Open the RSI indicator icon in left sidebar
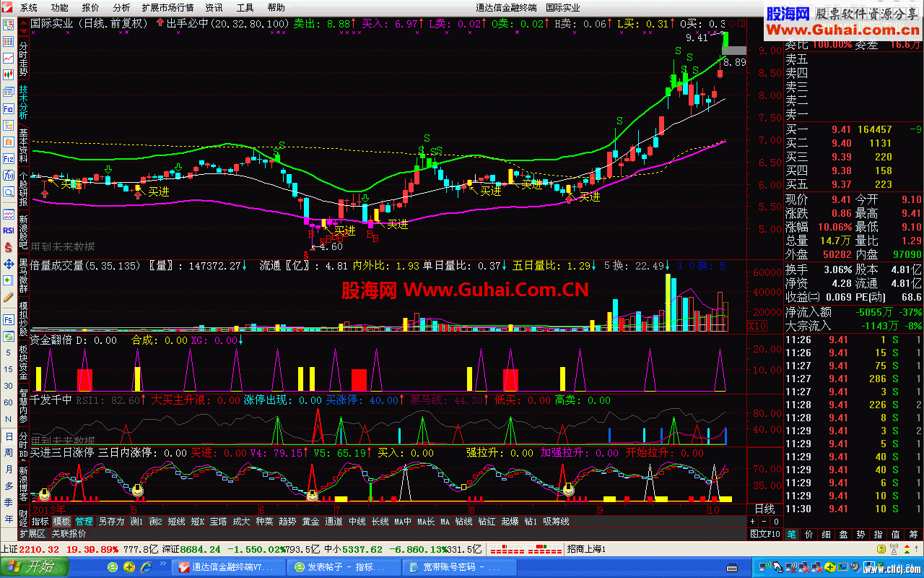Viewport: 924px width, 578px height. [8, 230]
